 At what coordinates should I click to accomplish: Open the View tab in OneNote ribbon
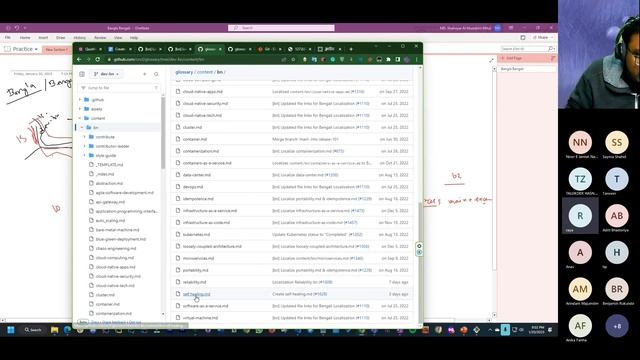(118, 38)
